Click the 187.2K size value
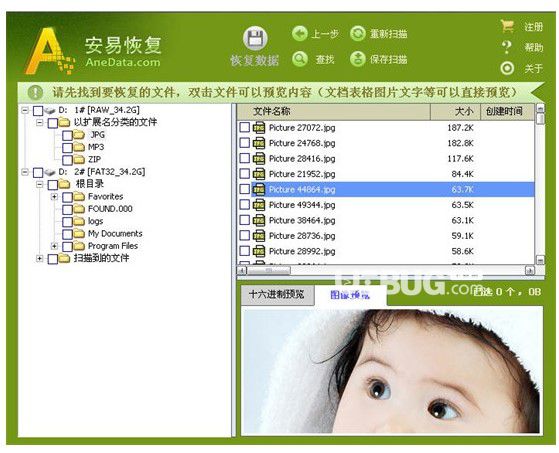 [461, 128]
